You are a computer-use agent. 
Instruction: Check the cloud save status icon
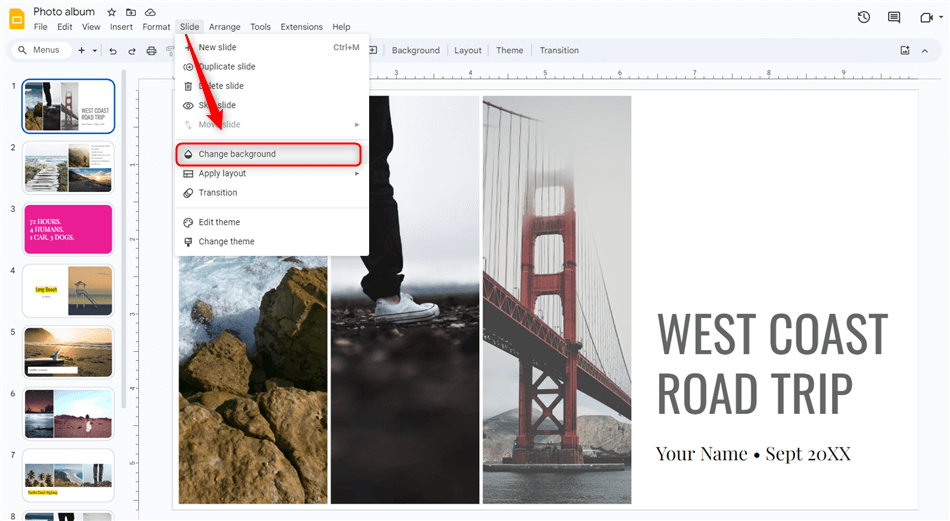pyautogui.click(x=150, y=12)
